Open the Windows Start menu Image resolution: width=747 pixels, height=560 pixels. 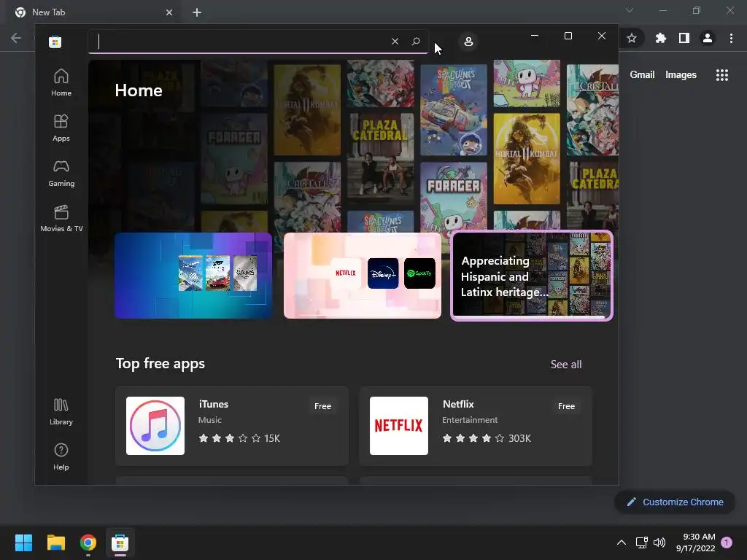coord(23,542)
